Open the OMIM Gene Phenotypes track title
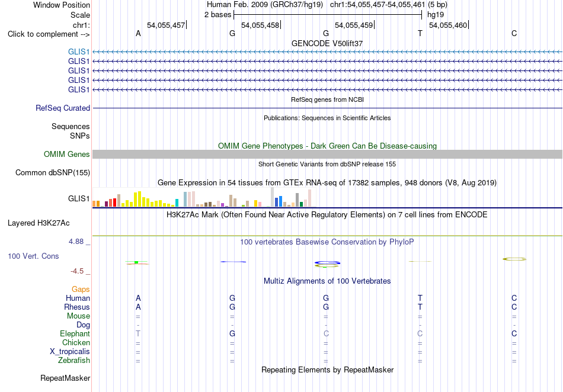 [327, 146]
